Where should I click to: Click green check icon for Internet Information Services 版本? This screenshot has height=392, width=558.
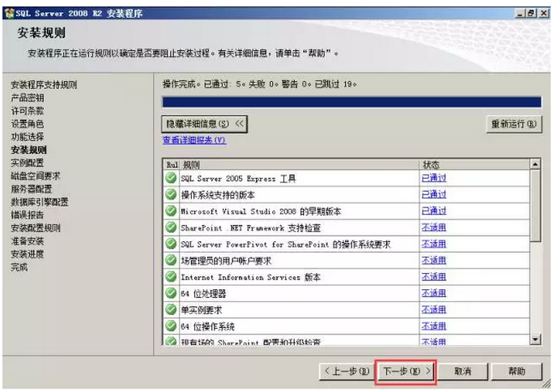coord(171,277)
